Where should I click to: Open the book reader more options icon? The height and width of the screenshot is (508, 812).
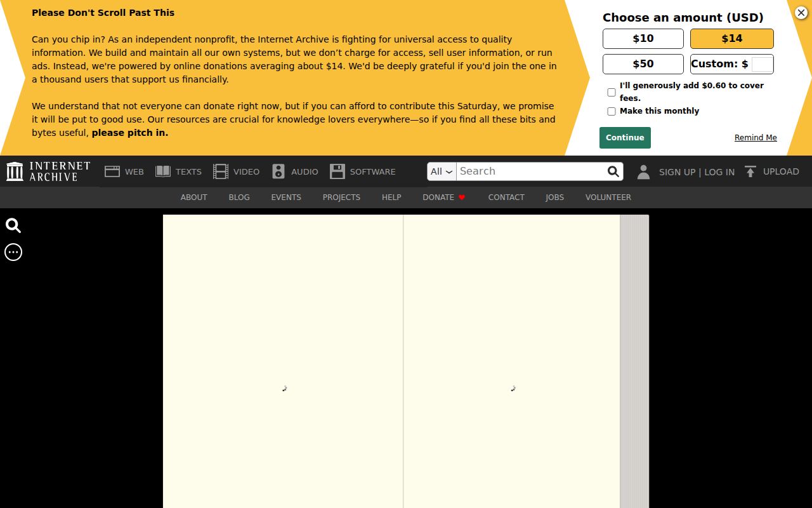[13, 252]
